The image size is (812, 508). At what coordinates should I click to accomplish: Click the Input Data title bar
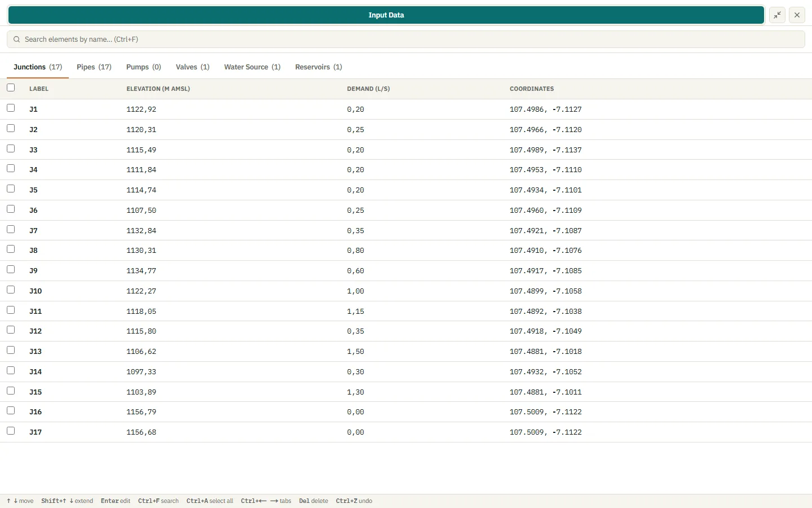tap(386, 15)
